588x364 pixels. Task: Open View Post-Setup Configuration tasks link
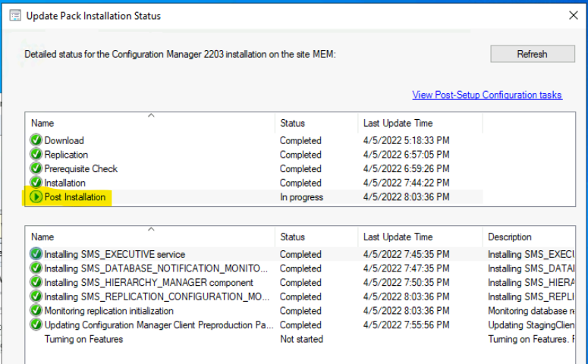487,95
